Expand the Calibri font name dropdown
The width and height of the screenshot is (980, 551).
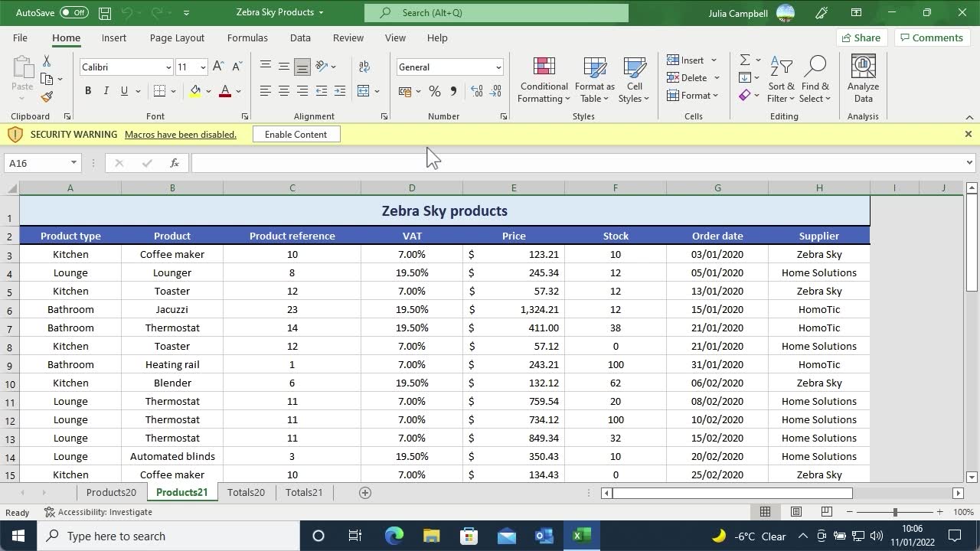click(x=168, y=67)
